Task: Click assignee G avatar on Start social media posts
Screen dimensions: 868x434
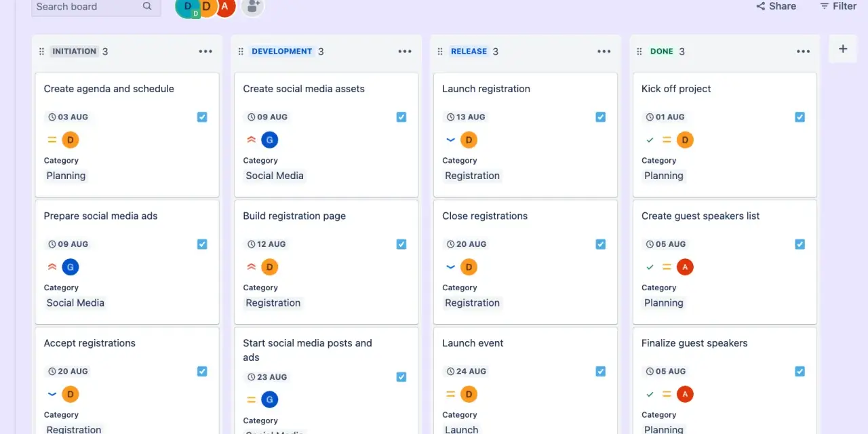Action: pos(270,400)
